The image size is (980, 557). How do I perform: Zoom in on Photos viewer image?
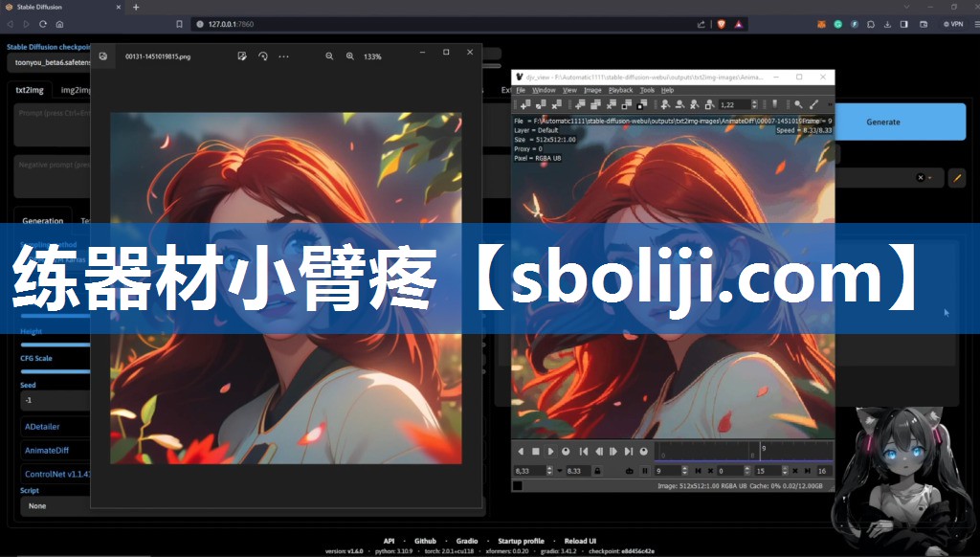tap(350, 56)
